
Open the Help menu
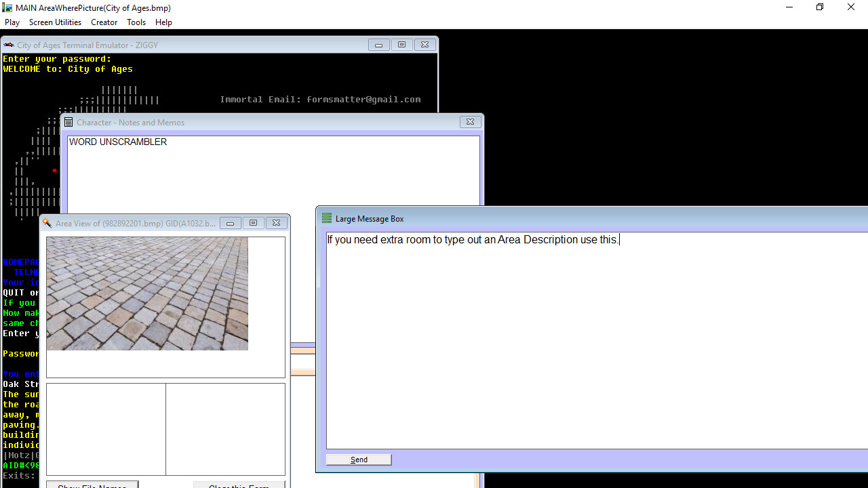[x=163, y=22]
